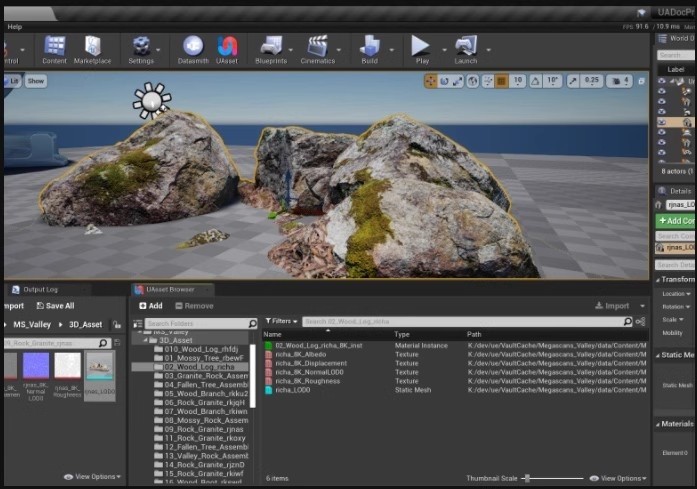
Task: Toggle world/local coordinate globe icon
Action: (473, 81)
